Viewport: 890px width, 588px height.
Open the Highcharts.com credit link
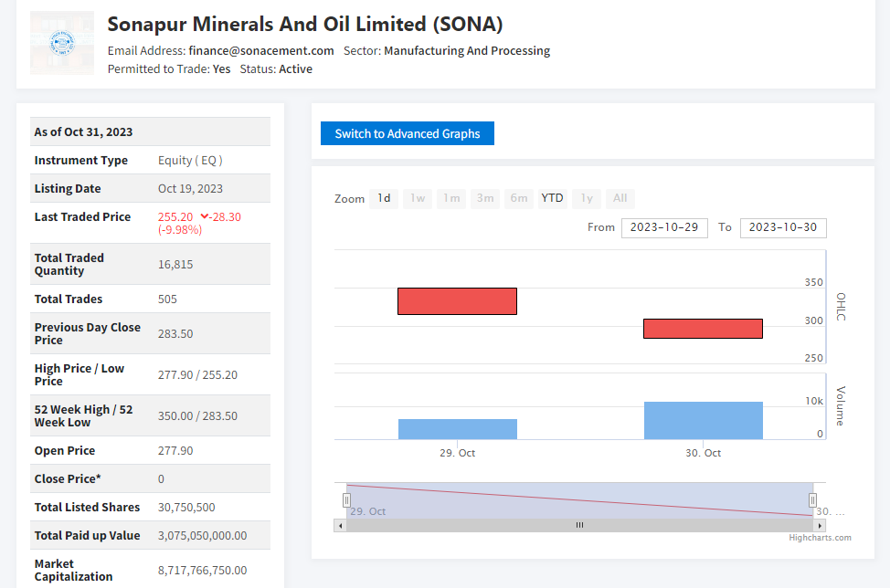820,538
